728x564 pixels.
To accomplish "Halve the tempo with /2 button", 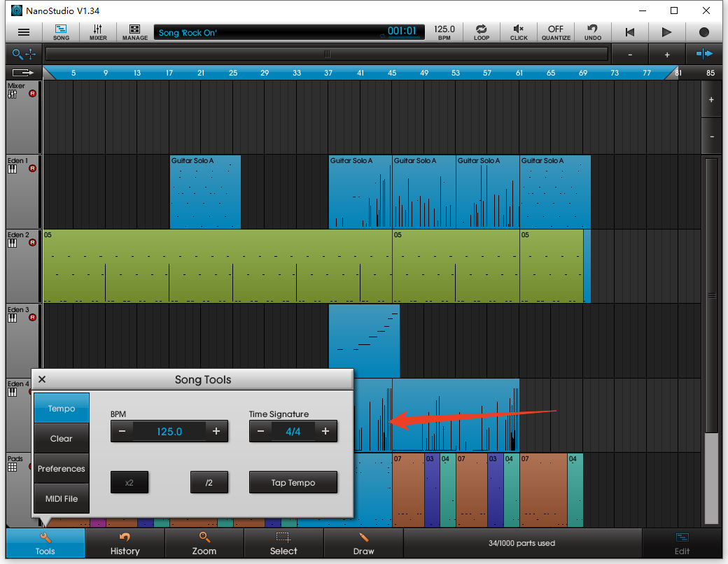I will pos(209,483).
